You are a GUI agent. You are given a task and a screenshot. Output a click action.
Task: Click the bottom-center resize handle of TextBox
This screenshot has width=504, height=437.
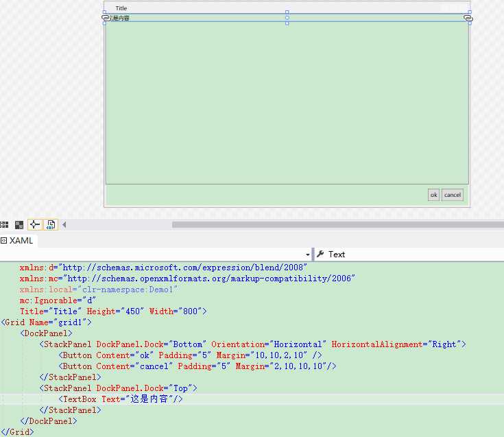click(x=287, y=23)
